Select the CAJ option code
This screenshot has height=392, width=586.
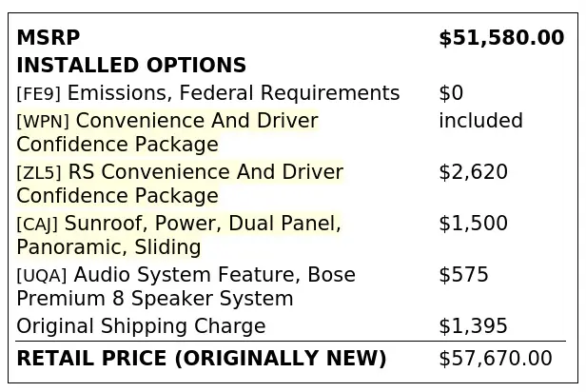[x=37, y=224]
